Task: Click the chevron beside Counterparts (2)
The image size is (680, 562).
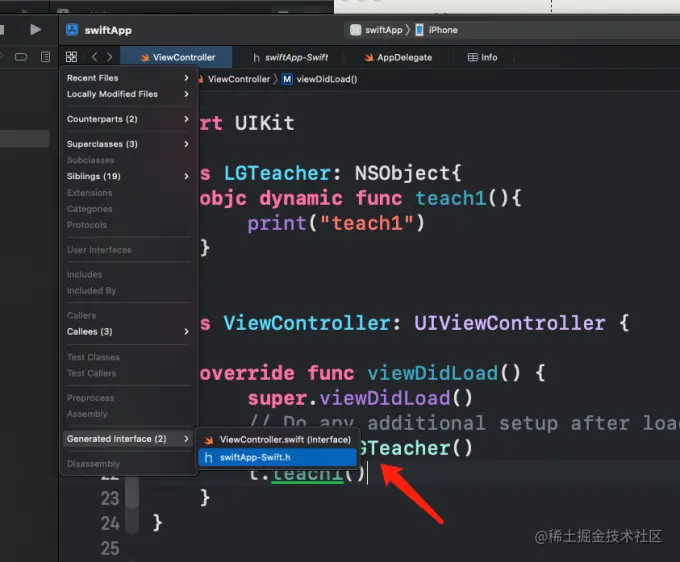Action: [x=186, y=119]
